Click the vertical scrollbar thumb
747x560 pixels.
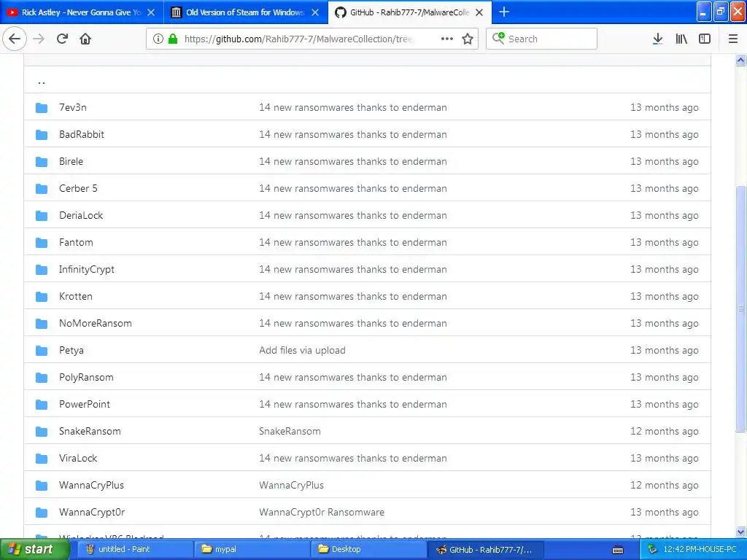[741, 308]
